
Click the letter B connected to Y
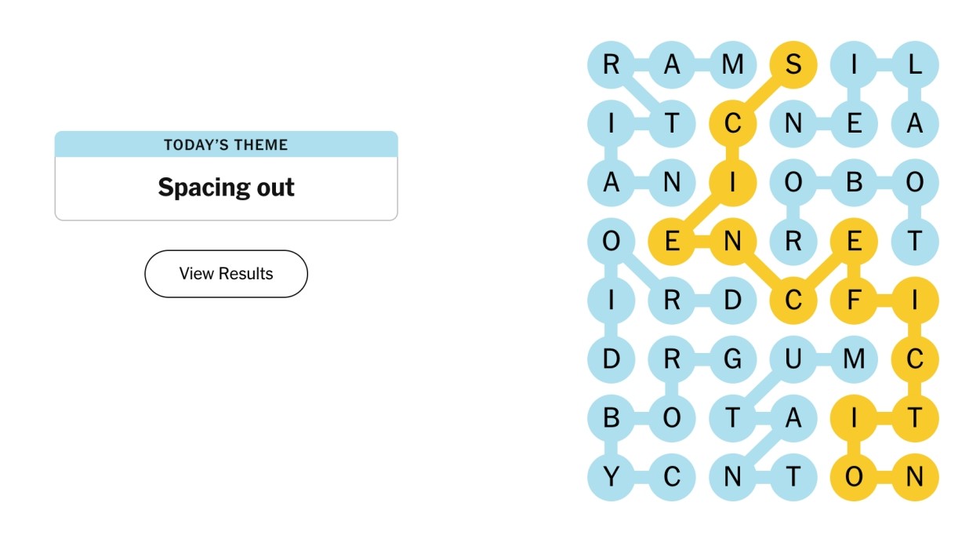click(x=611, y=417)
